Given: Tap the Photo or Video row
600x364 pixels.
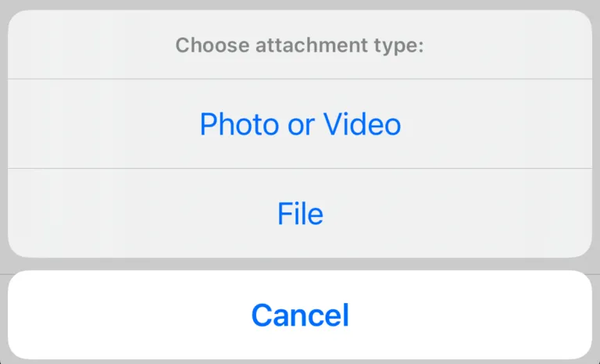Looking at the screenshot, I should point(300,124).
